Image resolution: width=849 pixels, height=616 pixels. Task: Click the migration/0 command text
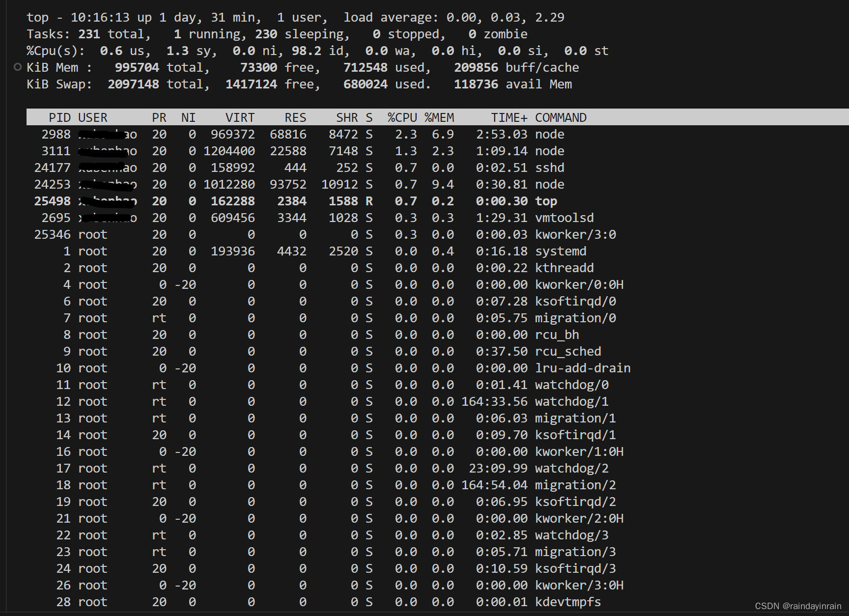[575, 318]
